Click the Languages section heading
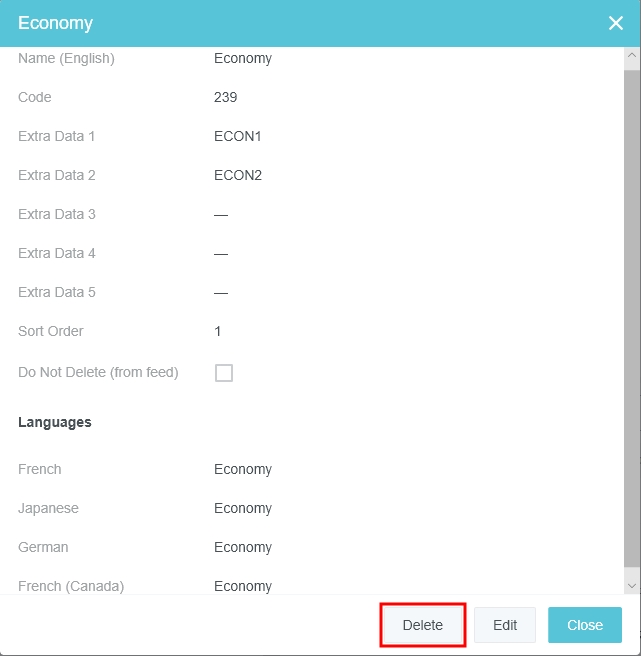 [55, 422]
